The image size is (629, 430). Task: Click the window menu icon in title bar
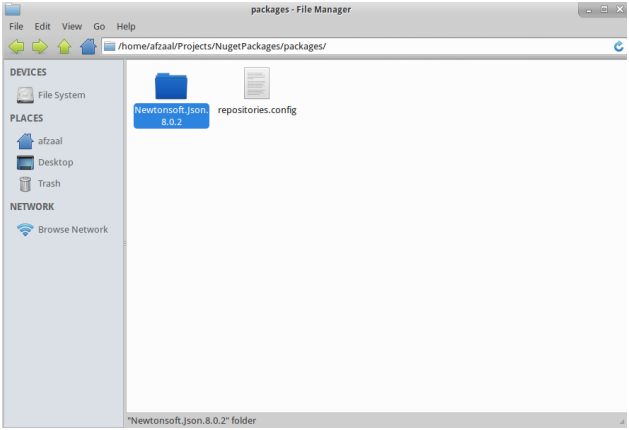12,9
